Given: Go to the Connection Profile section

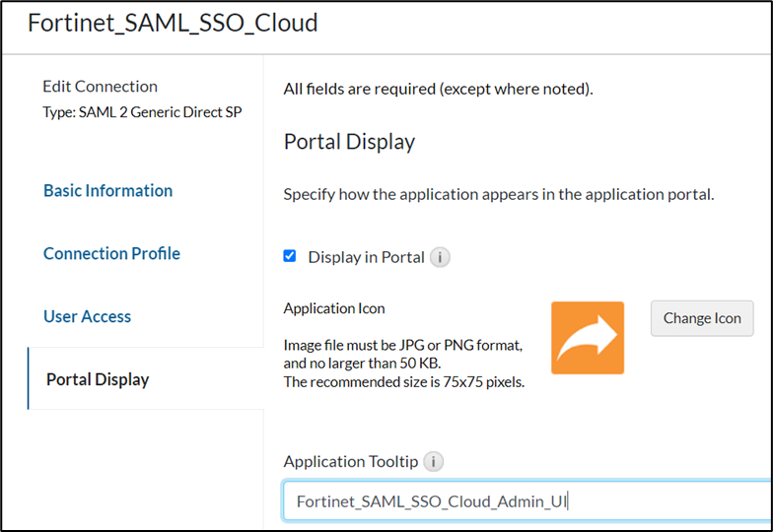Looking at the screenshot, I should pyautogui.click(x=111, y=253).
